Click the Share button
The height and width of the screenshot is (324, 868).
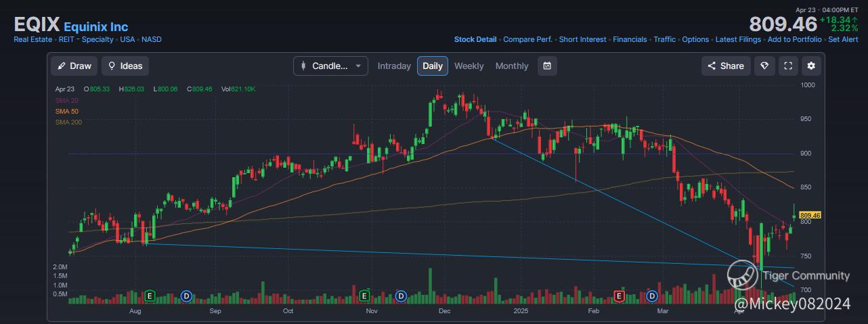[x=726, y=66]
